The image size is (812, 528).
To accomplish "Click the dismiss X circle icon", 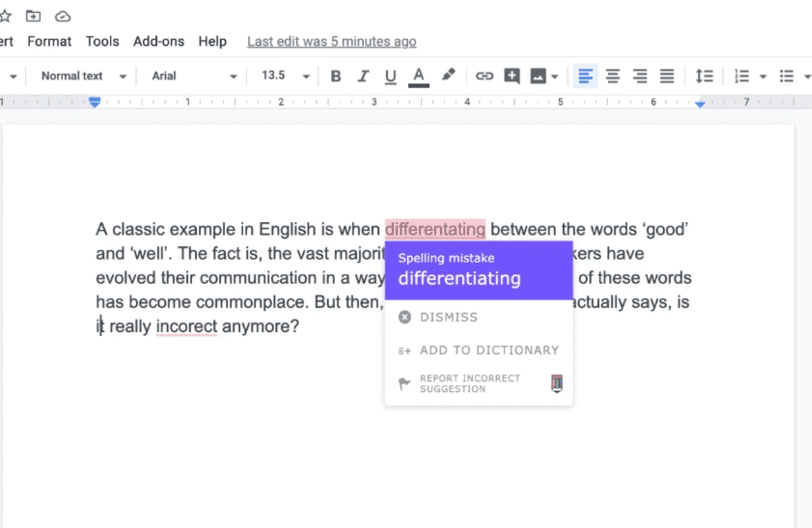I will coord(405,317).
